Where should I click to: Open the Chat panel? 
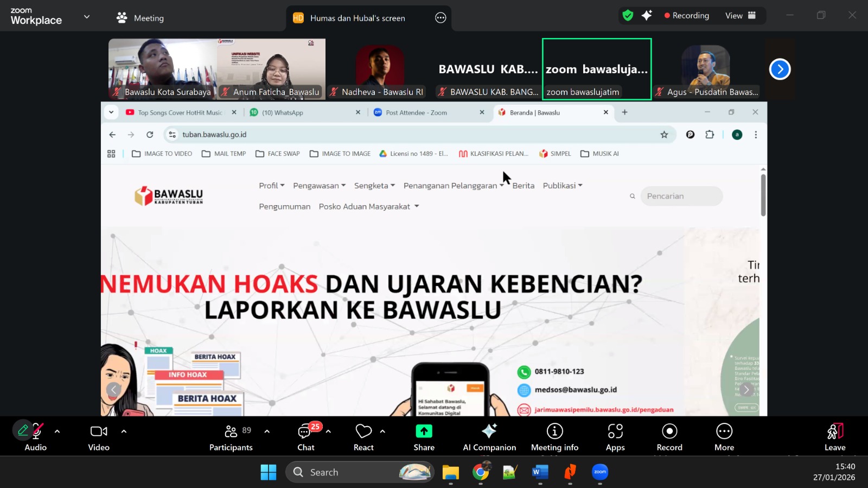click(x=306, y=437)
